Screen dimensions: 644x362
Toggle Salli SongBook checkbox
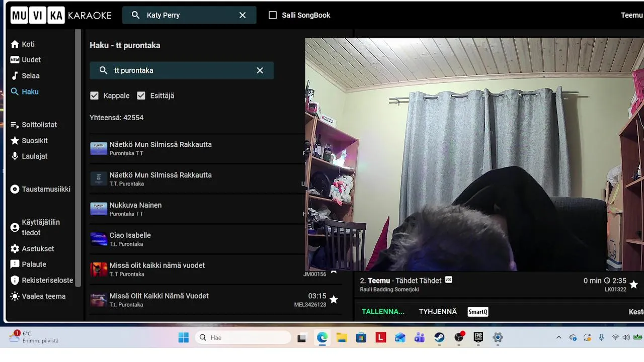point(273,15)
